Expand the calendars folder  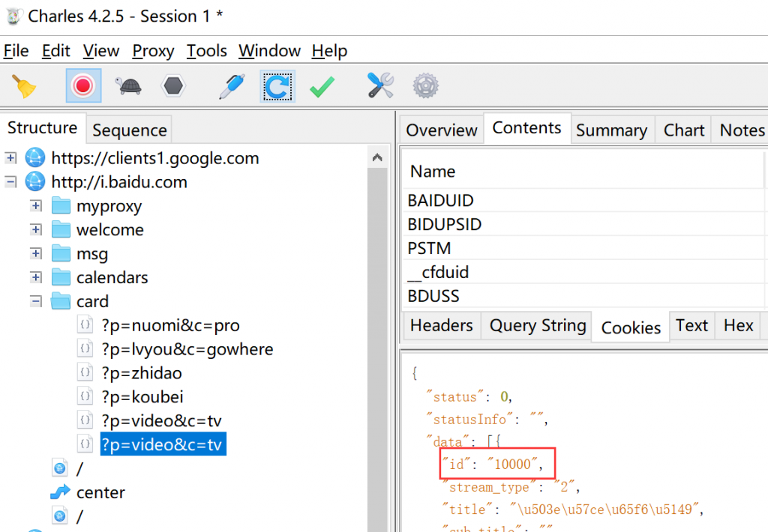coord(36,277)
